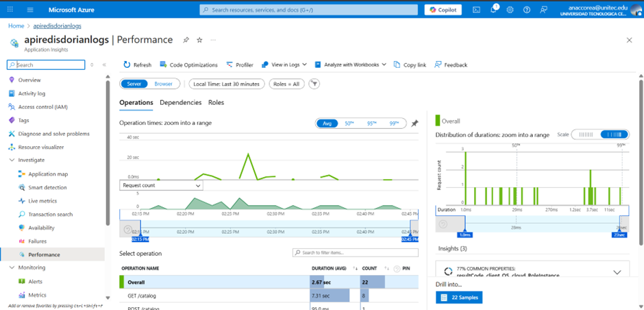Open the hamburger portal menu
Screen dimensions: 644x310
coord(30,10)
